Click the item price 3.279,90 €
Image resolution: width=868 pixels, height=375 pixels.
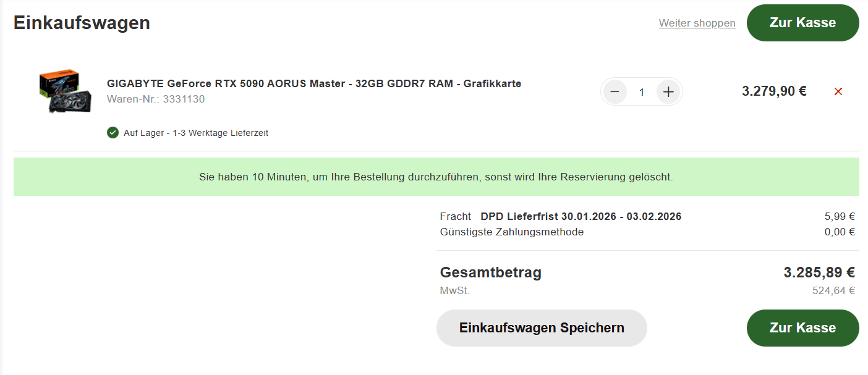774,91
